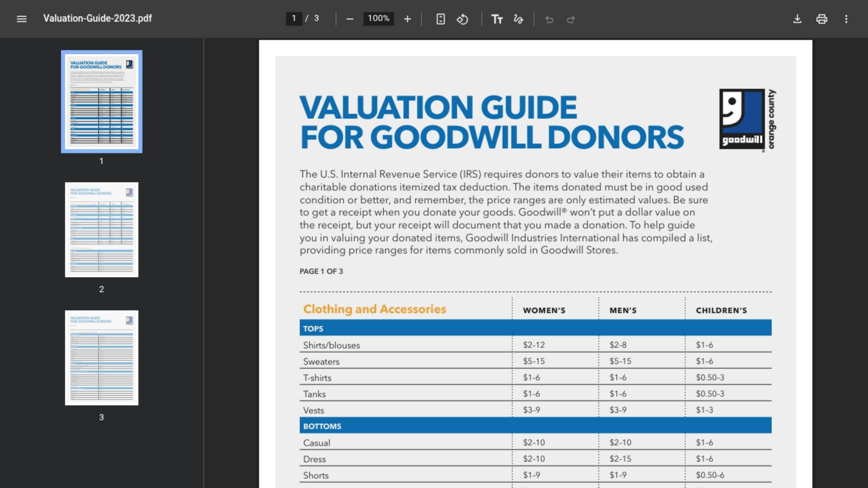Rotate the document counterclockwise
This screenshot has width=868, height=488.
point(462,19)
